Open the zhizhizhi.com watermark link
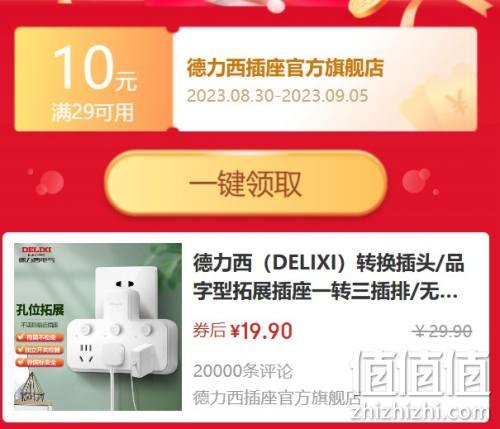Viewport: 500px width, 429px height. click(419, 411)
